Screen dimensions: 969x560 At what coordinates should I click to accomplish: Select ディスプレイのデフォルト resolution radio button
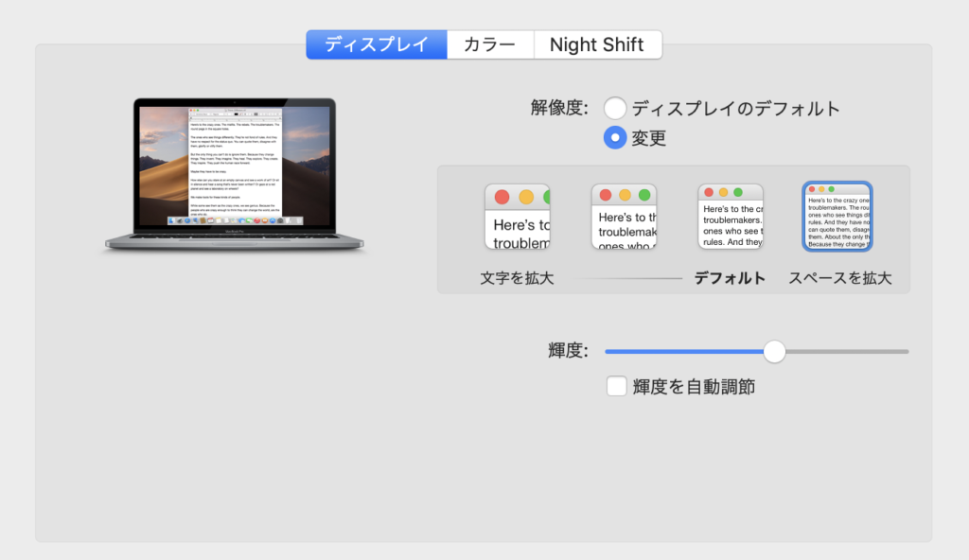[x=615, y=108]
